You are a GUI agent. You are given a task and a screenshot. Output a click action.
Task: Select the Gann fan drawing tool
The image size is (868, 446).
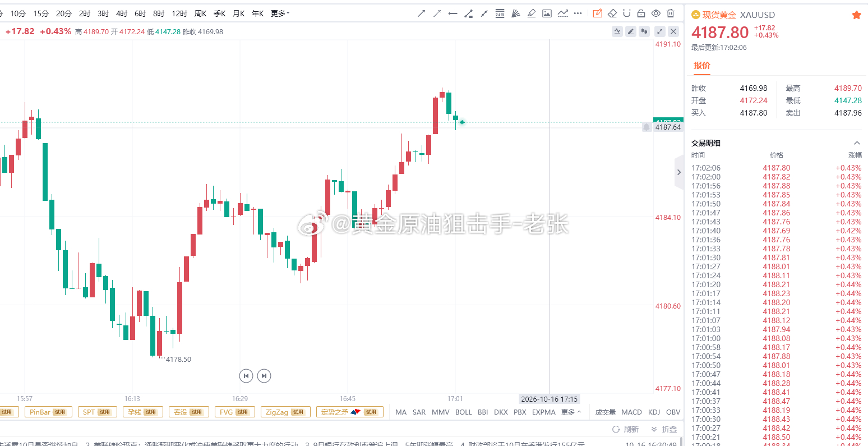click(516, 13)
